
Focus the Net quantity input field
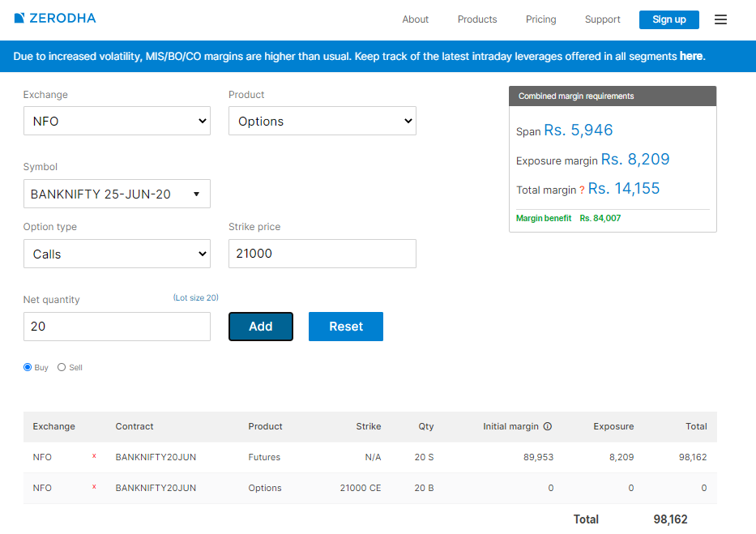point(117,327)
